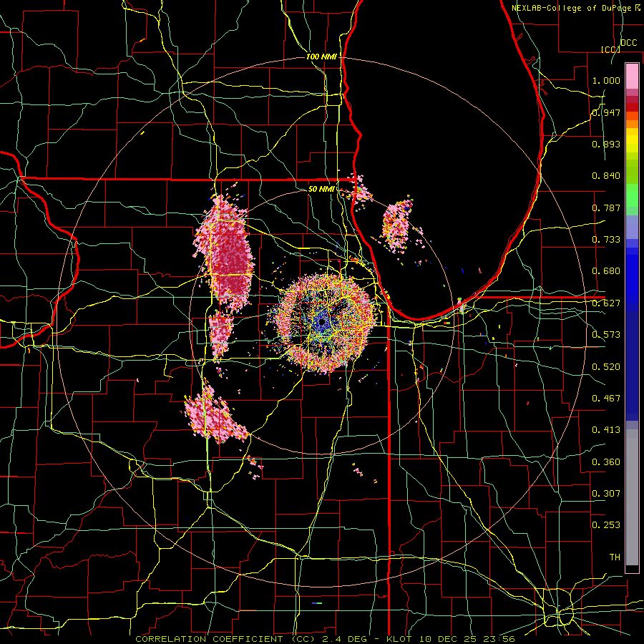Click the "KLOT" station identifier
Image resolution: width=644 pixels, height=644 pixels.
pyautogui.click(x=399, y=639)
